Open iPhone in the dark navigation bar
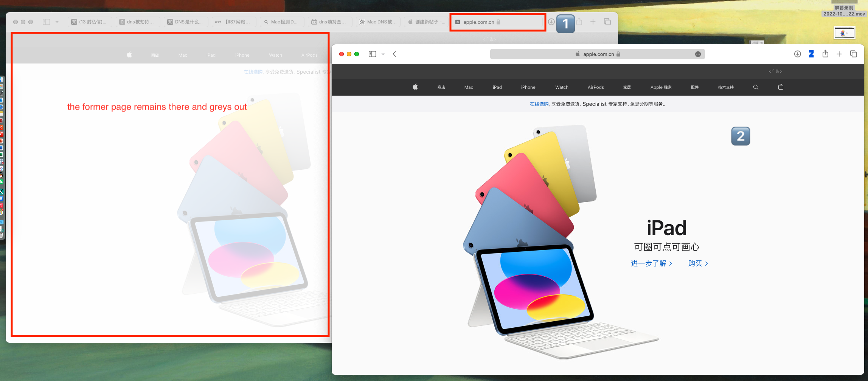This screenshot has width=868, height=381. 528,87
